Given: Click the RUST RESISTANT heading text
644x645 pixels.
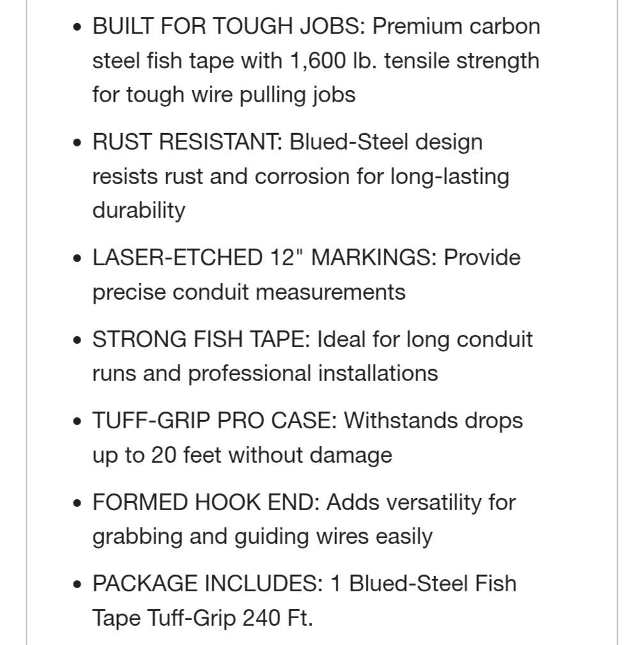Looking at the screenshot, I should 187,142.
